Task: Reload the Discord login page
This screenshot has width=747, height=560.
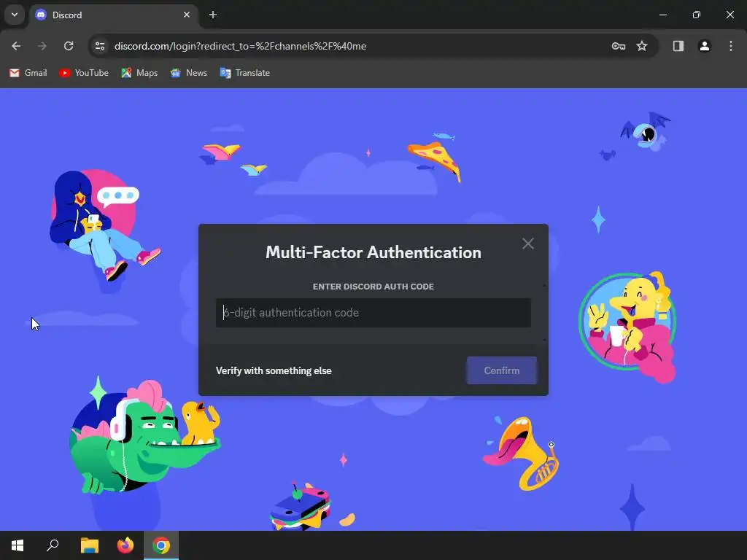Action: 69,46
